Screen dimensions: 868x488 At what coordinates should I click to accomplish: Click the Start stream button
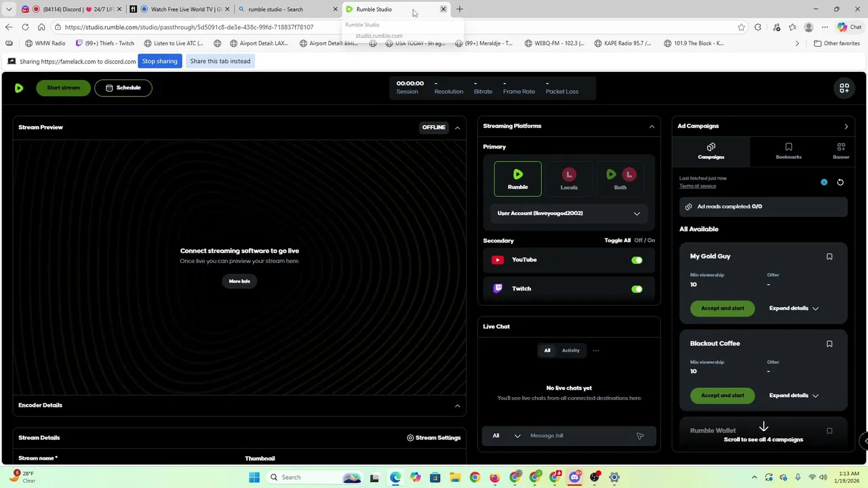tap(63, 88)
